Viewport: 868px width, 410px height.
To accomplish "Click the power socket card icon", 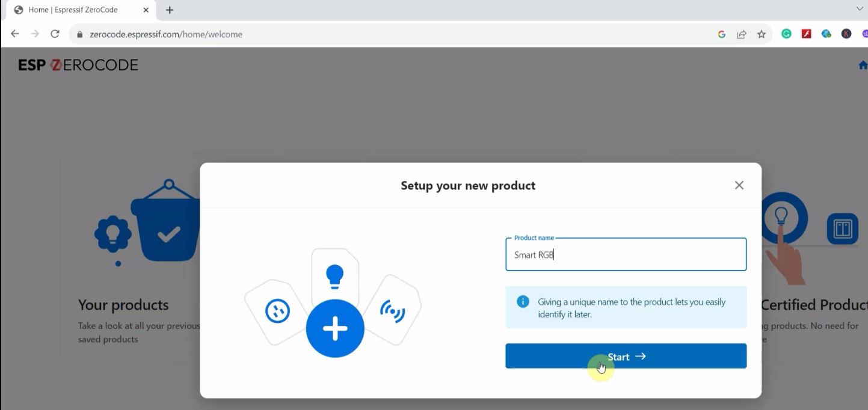I will pyautogui.click(x=277, y=311).
